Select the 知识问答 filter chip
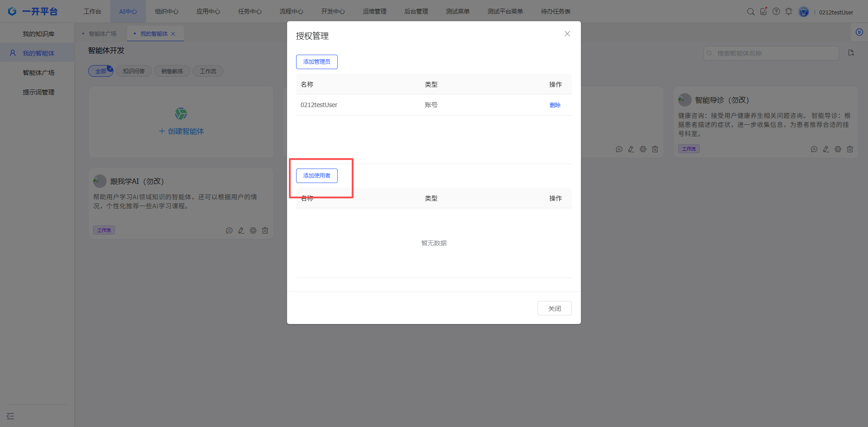 134,71
